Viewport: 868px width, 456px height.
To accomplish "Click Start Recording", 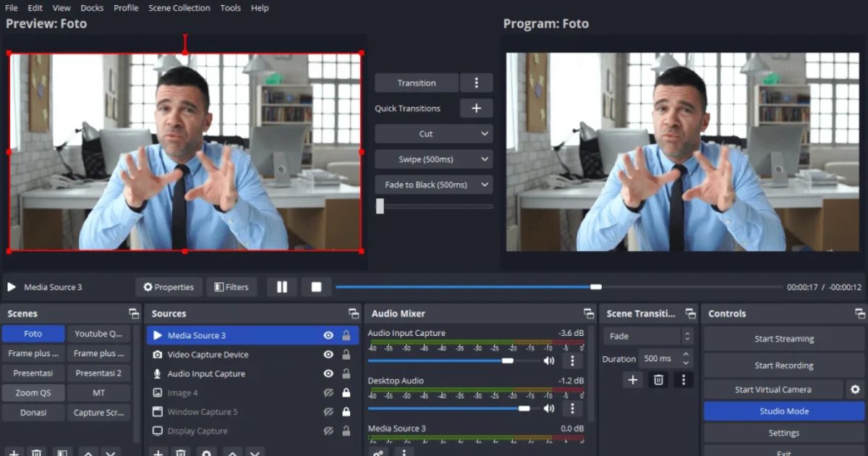I will 784,366.
